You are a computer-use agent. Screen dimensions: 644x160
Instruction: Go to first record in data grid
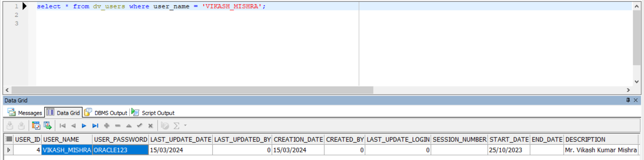click(62, 126)
